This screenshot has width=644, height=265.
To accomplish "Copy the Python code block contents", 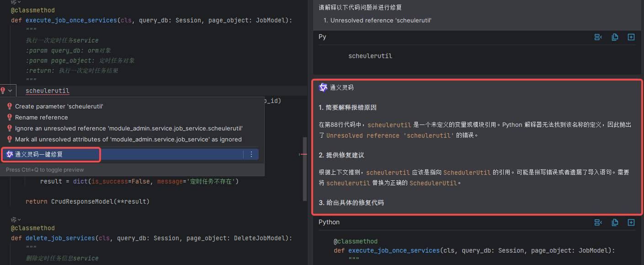I will (x=615, y=222).
